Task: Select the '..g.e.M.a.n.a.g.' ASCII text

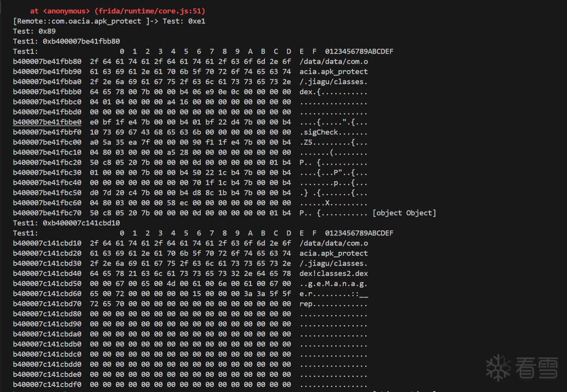Action: click(x=333, y=284)
